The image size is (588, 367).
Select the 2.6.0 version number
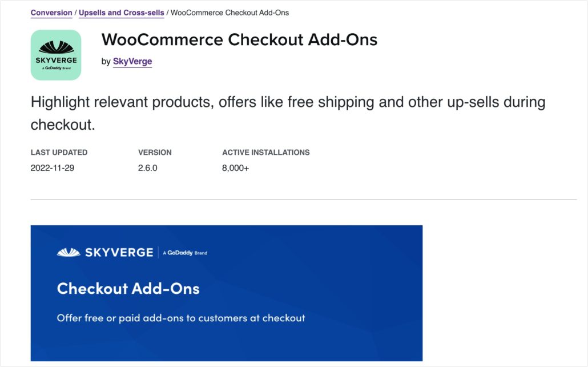pyautogui.click(x=148, y=169)
